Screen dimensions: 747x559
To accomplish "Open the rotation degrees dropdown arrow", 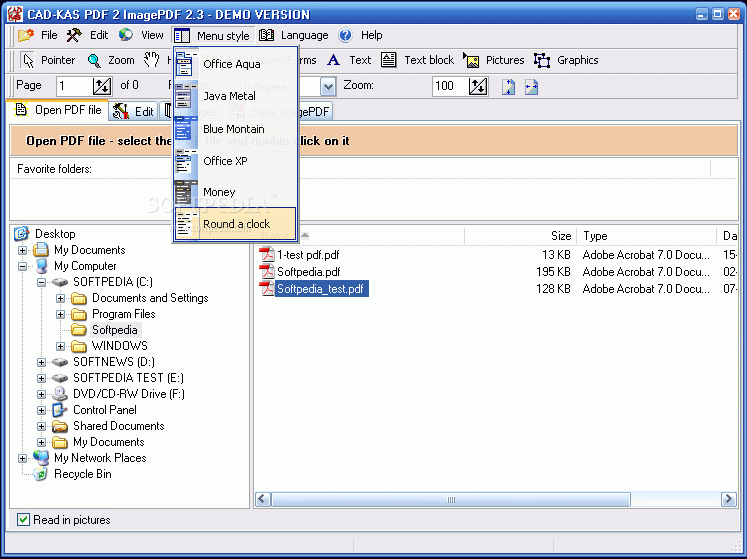I will click(x=328, y=87).
